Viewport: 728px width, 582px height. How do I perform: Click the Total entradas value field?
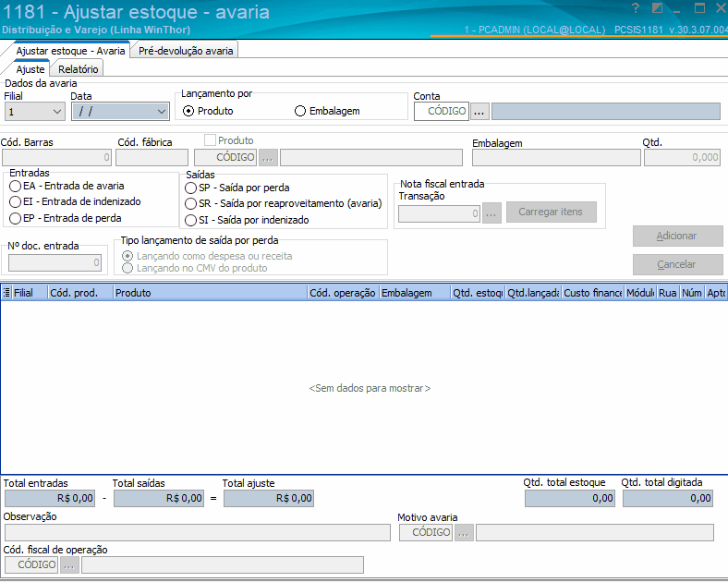coord(50,499)
